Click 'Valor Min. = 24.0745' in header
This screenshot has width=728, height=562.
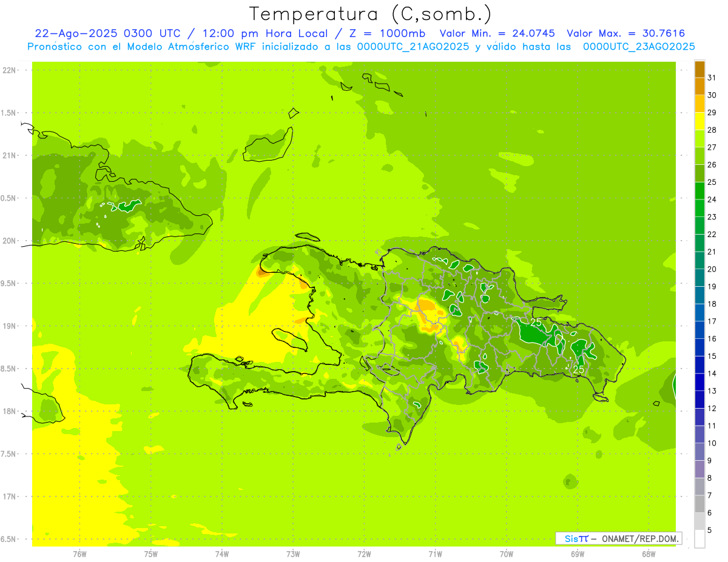497,33
